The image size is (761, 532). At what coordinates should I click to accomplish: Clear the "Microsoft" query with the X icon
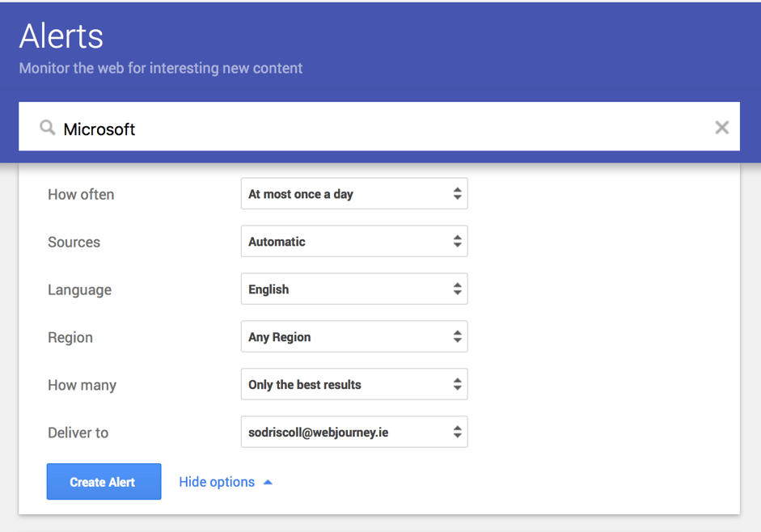click(x=721, y=127)
